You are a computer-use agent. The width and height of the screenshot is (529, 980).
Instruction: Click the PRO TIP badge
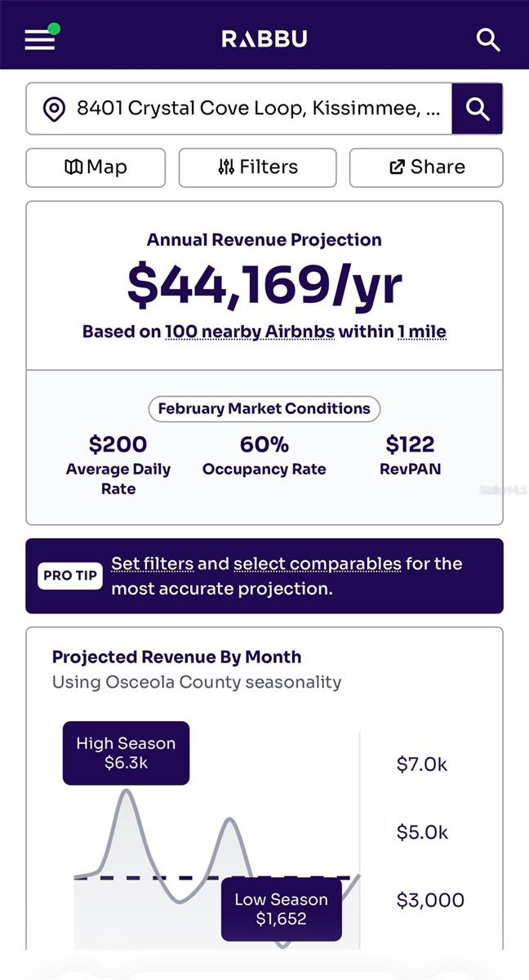[69, 576]
